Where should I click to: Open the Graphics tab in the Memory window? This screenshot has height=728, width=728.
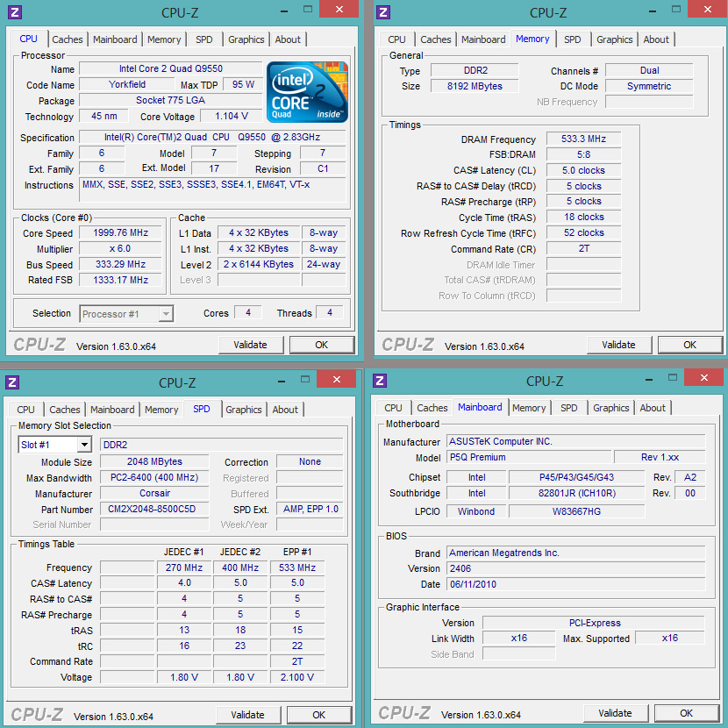[615, 39]
